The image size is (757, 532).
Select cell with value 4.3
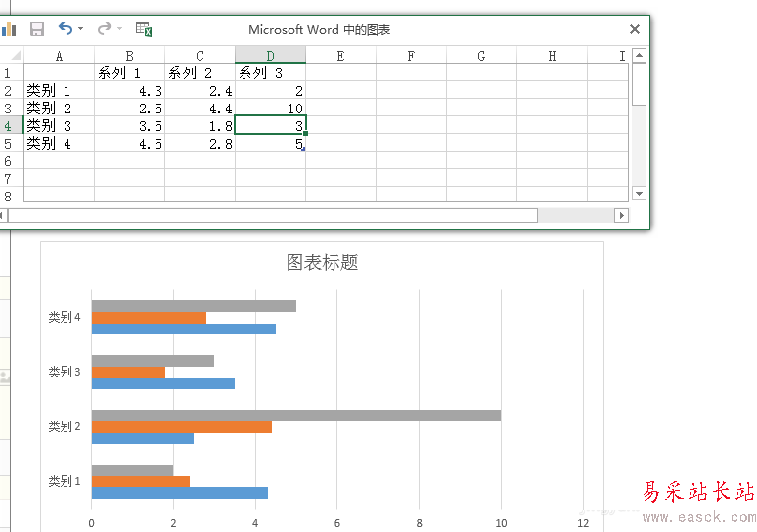pos(129,90)
